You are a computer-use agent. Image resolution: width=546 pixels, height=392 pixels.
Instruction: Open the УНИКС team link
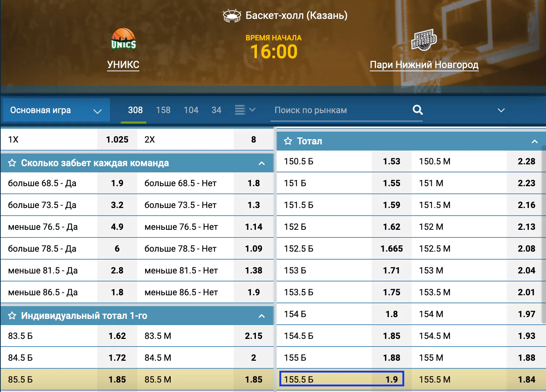(x=123, y=65)
